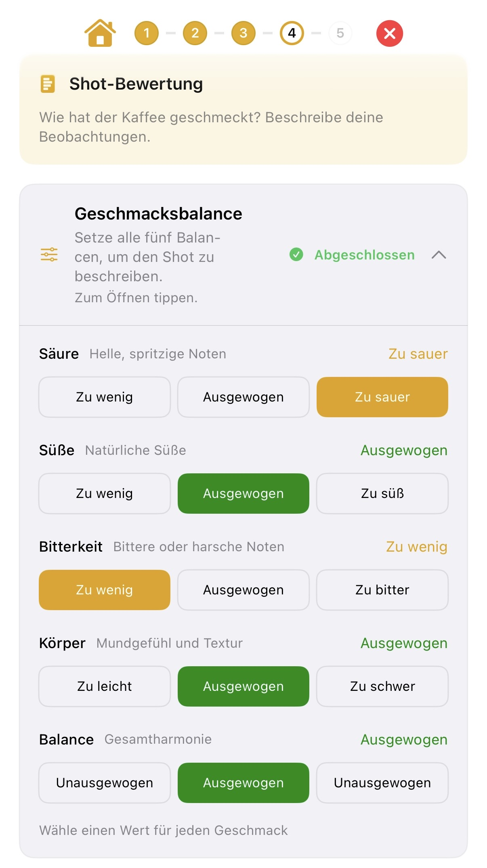Tap the selected Zu sauer button
This screenshot has height=868, width=487.
coord(382,397)
